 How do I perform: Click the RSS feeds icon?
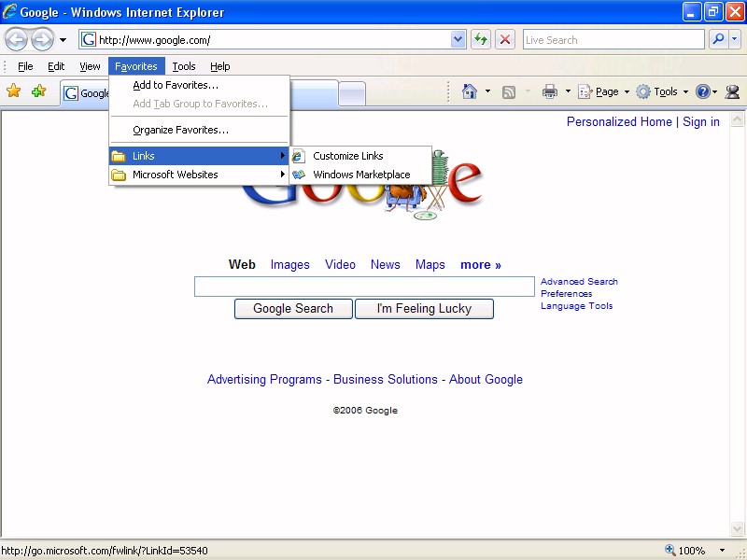tap(509, 91)
